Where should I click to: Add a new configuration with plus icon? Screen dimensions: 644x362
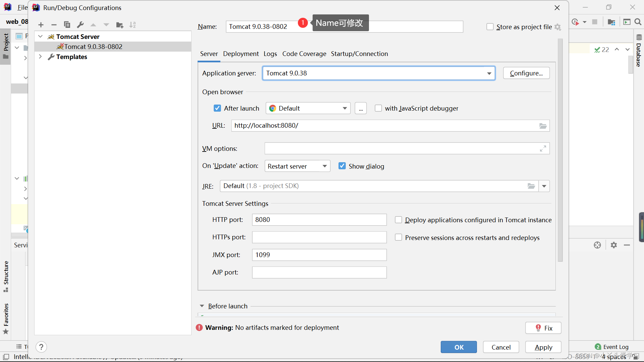pyautogui.click(x=41, y=25)
